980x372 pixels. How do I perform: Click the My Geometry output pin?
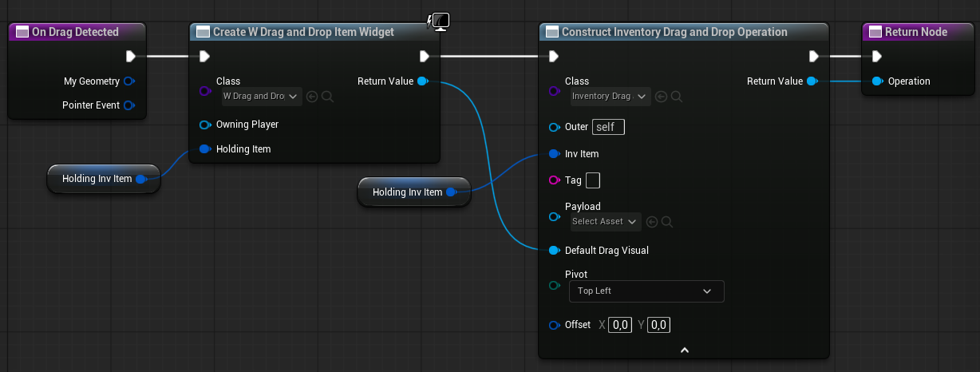[129, 81]
